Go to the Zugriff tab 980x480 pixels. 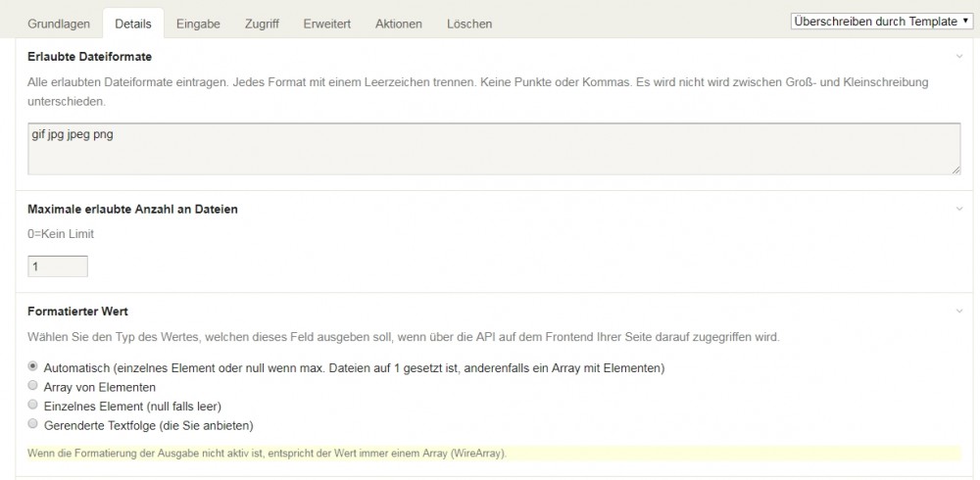point(262,24)
